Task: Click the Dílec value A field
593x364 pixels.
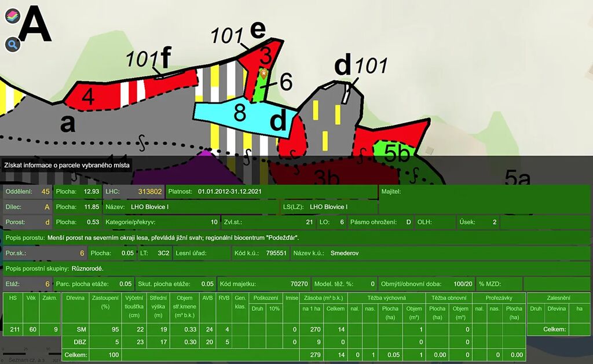Action: point(46,207)
